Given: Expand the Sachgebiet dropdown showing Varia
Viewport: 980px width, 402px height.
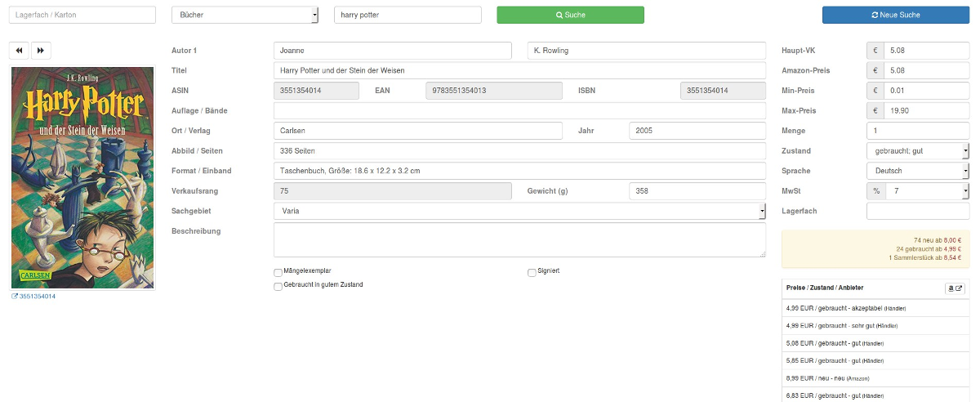Looking at the screenshot, I should (519, 211).
